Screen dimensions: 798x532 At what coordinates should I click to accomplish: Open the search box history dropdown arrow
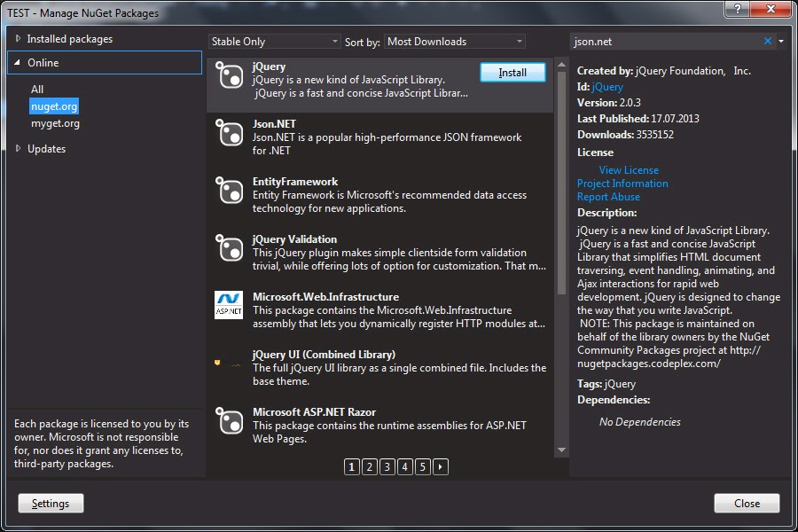pos(781,42)
